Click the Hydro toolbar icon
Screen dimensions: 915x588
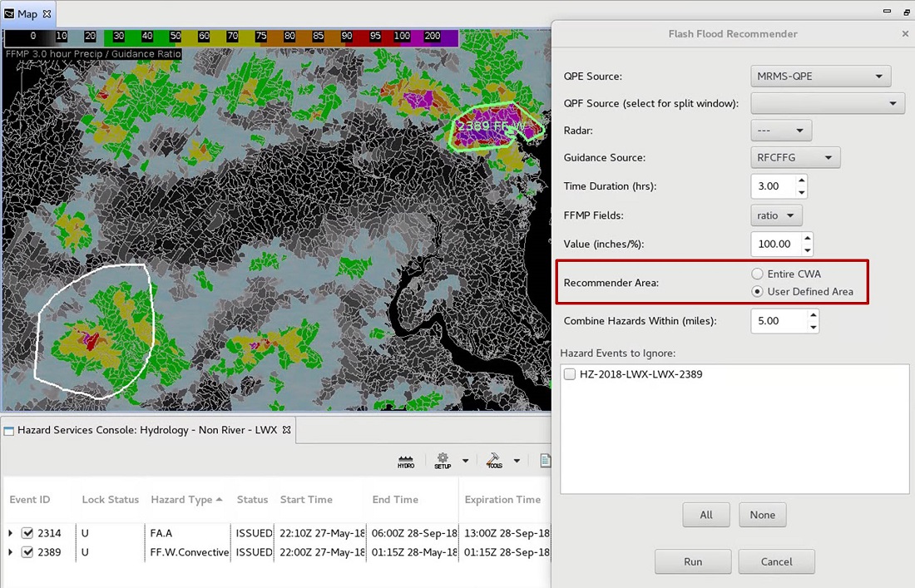[406, 461]
